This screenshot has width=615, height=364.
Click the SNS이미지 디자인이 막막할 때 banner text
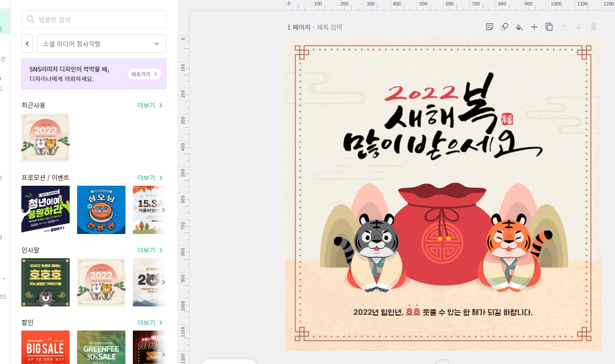point(69,70)
